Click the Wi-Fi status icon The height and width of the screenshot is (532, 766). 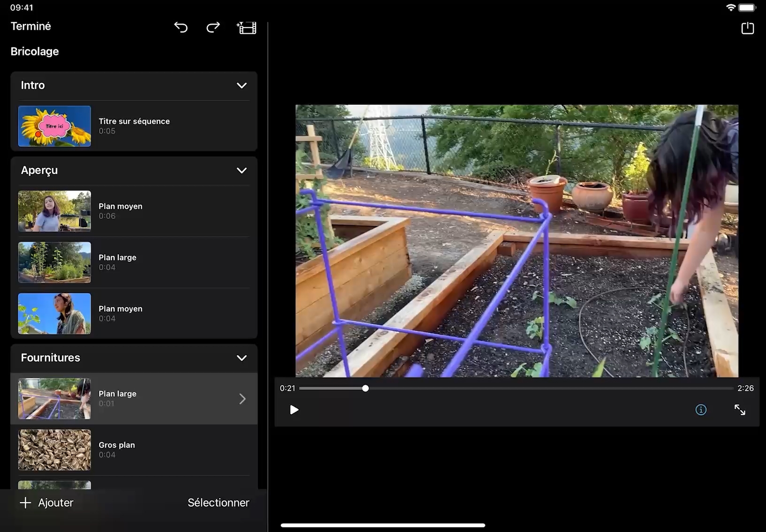[x=731, y=8]
